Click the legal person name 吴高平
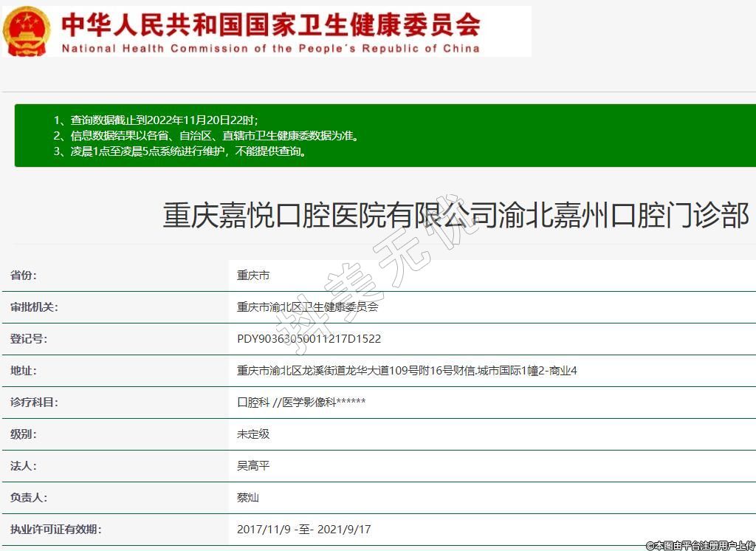The image size is (756, 551). pos(253,466)
